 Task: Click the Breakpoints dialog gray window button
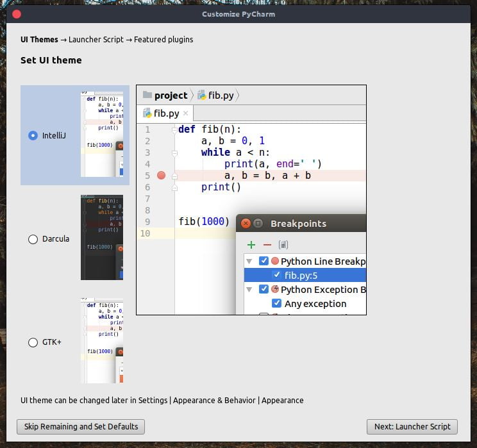tap(258, 223)
